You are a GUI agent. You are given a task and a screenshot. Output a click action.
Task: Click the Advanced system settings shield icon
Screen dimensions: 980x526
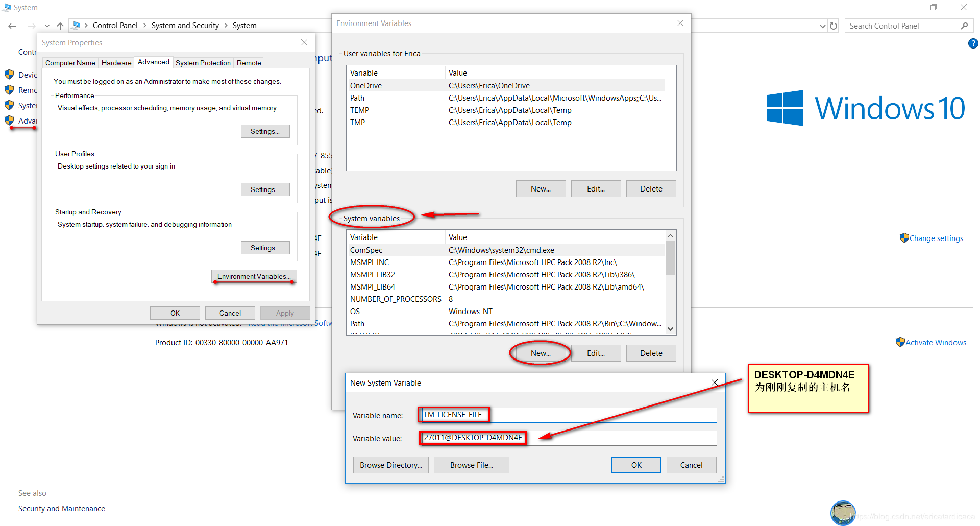click(x=9, y=121)
